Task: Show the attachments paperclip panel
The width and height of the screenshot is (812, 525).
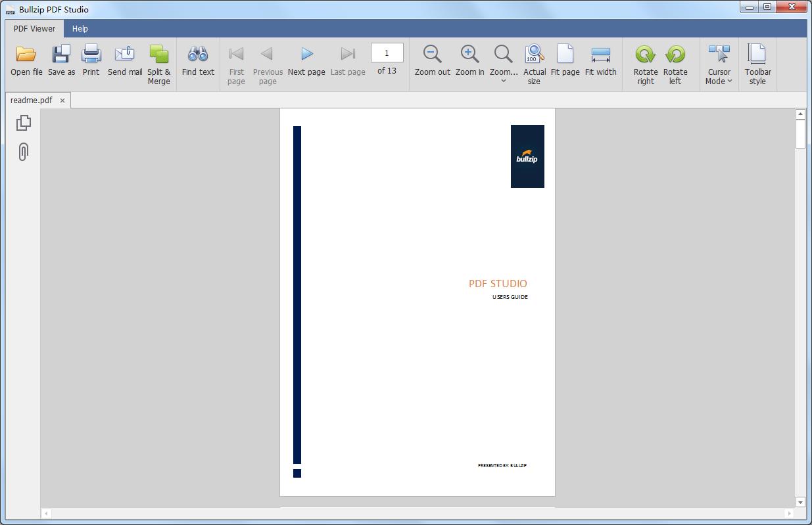Action: pos(24,152)
